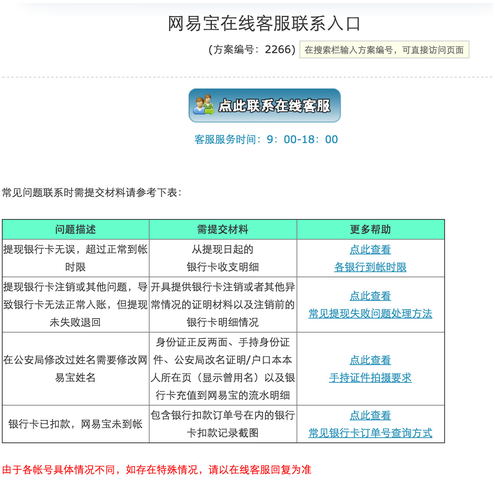The height and width of the screenshot is (480, 495).
Task: Follow the 常见银行卡订单号查询方式 link
Action: pos(370,433)
